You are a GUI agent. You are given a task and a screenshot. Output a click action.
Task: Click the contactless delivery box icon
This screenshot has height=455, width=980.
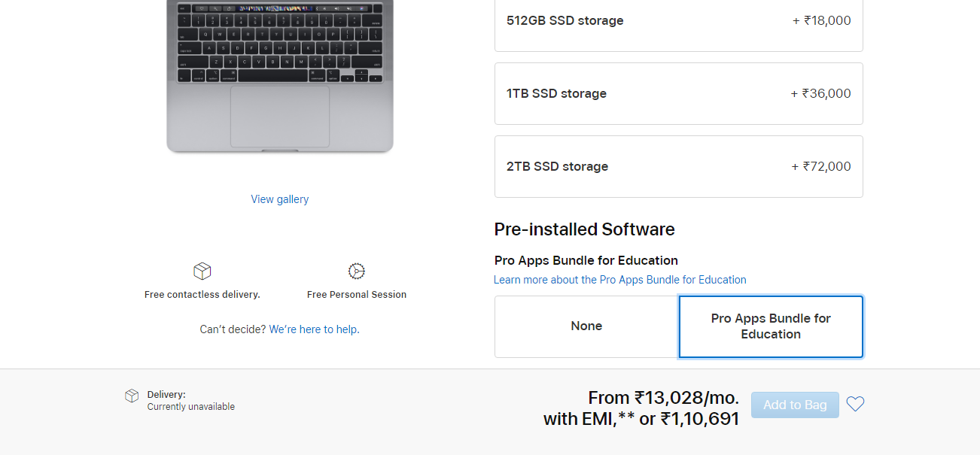[x=202, y=271]
